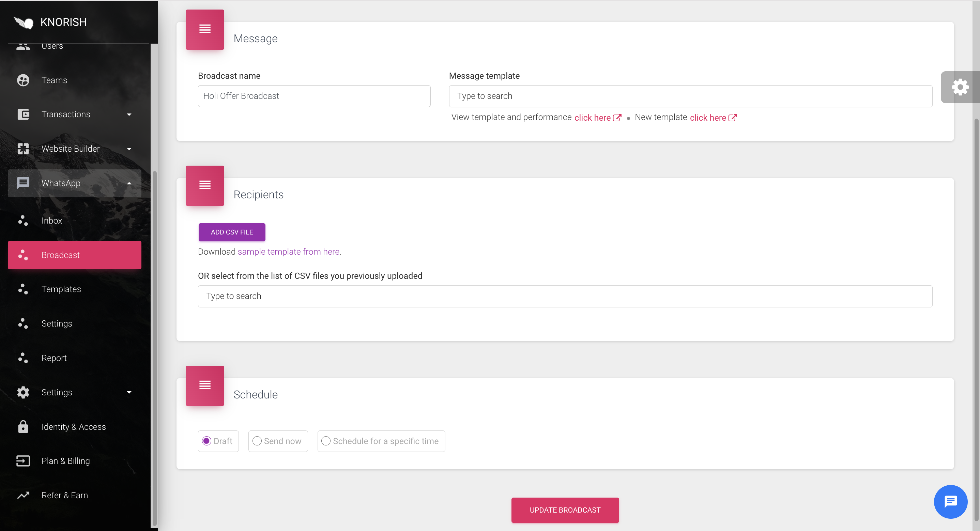The image size is (980, 531).
Task: Expand the Transactions submenu arrow
Action: pyautogui.click(x=129, y=115)
